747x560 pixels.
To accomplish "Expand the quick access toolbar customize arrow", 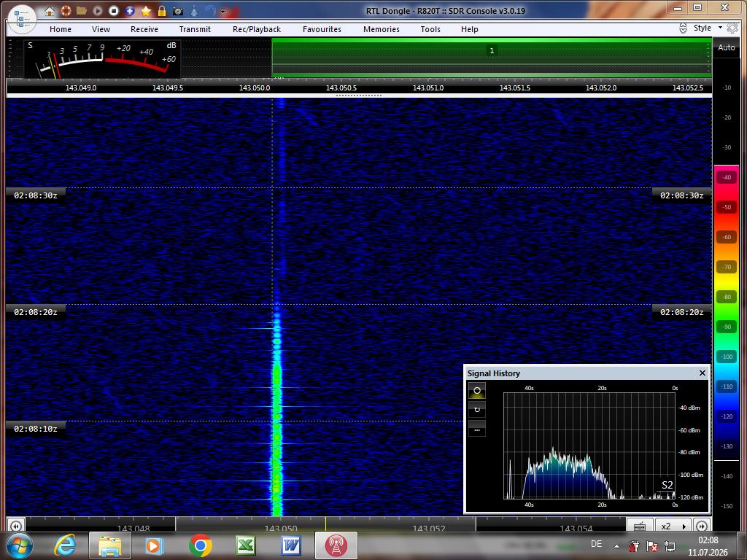I will tap(222, 11).
